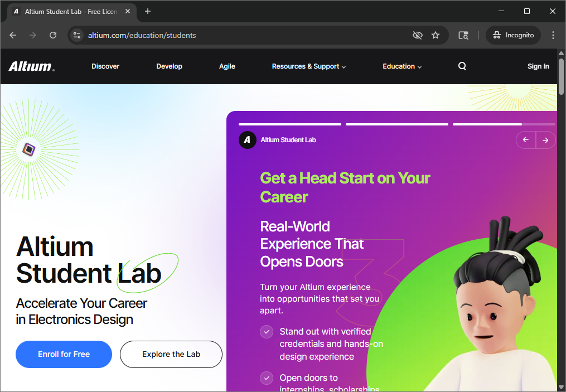View site information icon in address bar
Viewport: 566px width, 392px height.
(78, 35)
